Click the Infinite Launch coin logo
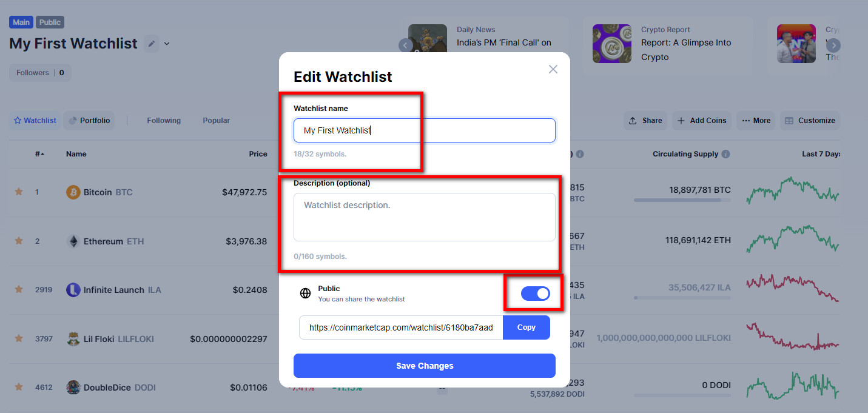The height and width of the screenshot is (413, 868). pos(73,290)
